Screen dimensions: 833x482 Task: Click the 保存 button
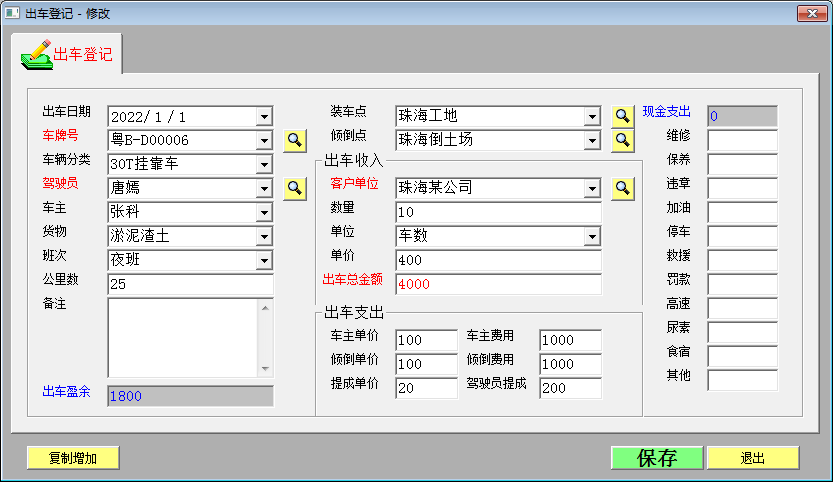pyautogui.click(x=657, y=458)
